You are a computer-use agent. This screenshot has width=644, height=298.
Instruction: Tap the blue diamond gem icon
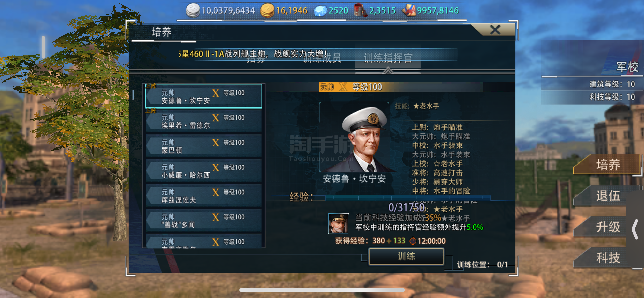[320, 11]
